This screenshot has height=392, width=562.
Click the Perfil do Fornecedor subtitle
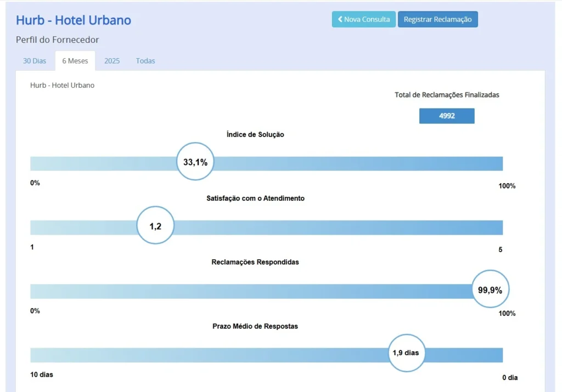(x=57, y=39)
